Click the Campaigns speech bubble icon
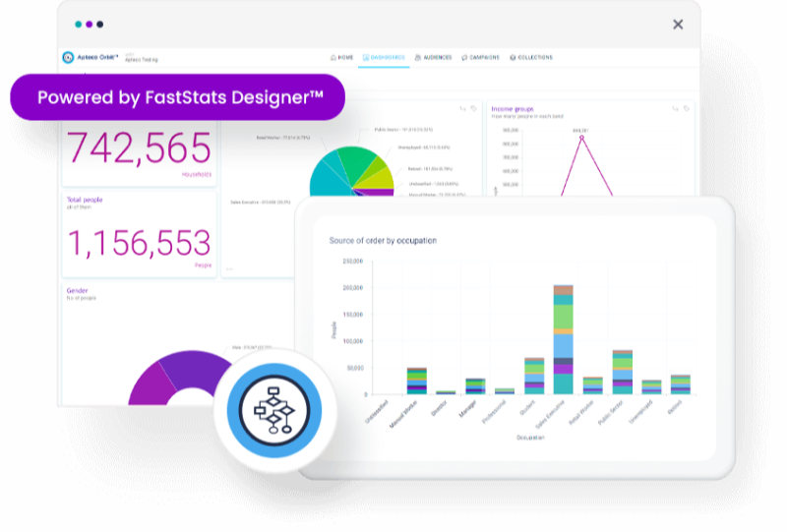 464,58
